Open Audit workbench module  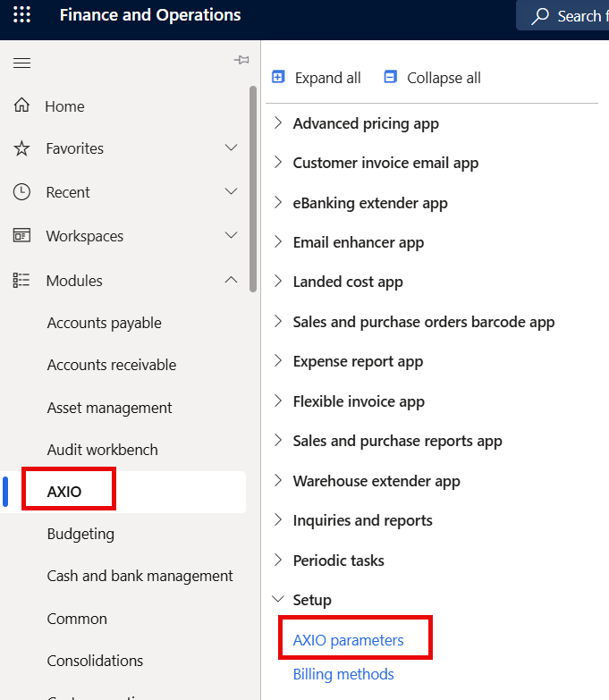point(102,450)
